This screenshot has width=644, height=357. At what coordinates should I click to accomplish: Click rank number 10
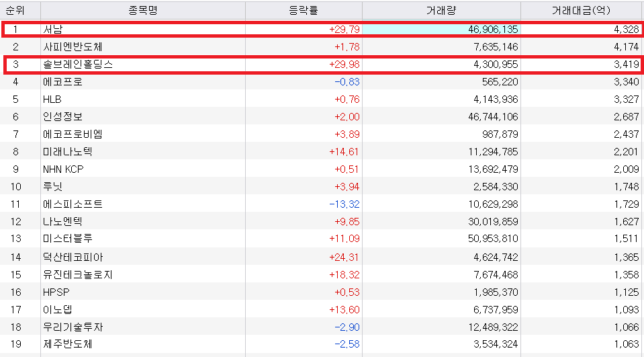click(x=15, y=187)
